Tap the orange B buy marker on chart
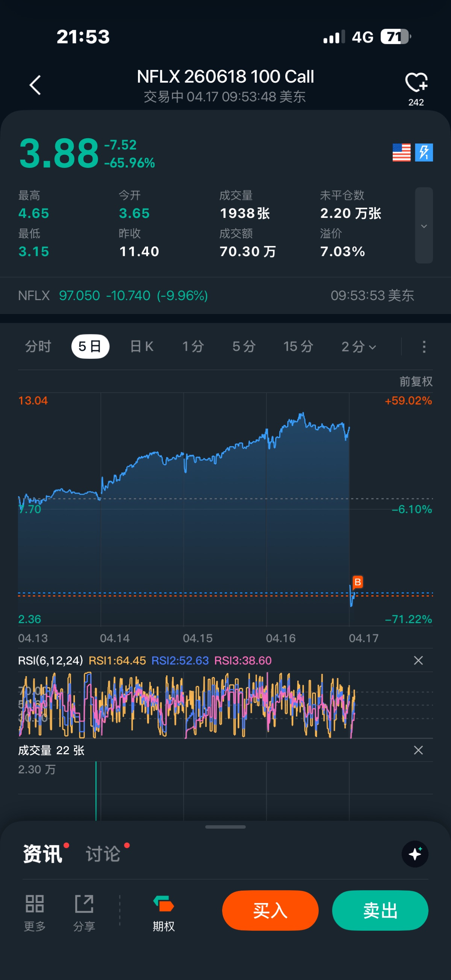 pyautogui.click(x=357, y=582)
